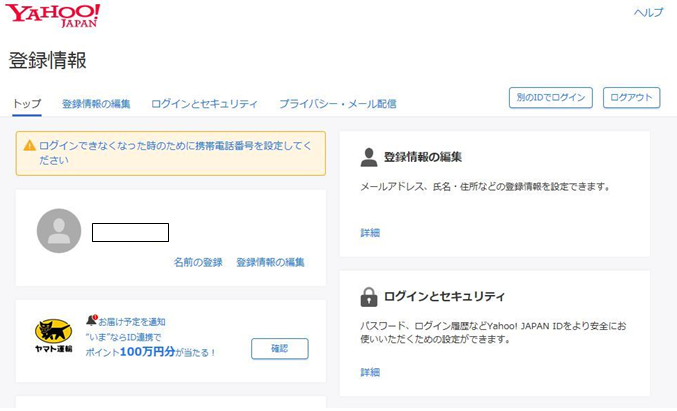Open 詳細 link under ログインとセキュリティ card

coord(370,372)
